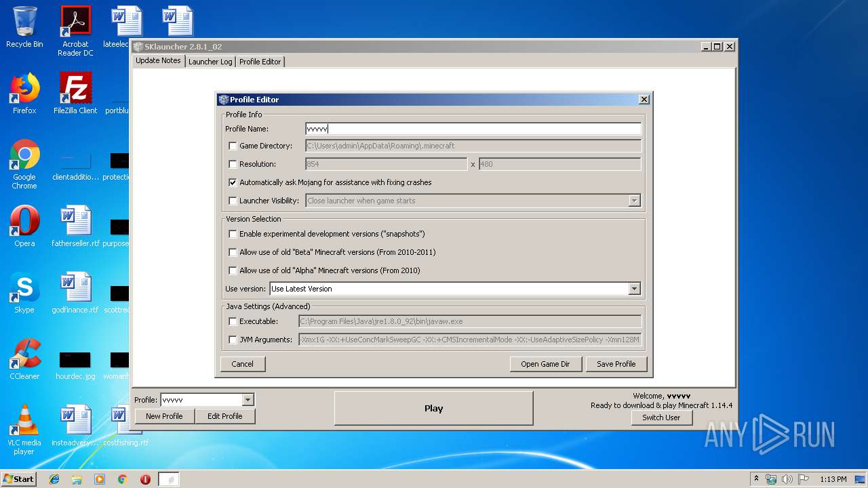This screenshot has height=488, width=868.
Task: Open godfinance.rtf document icon
Action: click(75, 293)
